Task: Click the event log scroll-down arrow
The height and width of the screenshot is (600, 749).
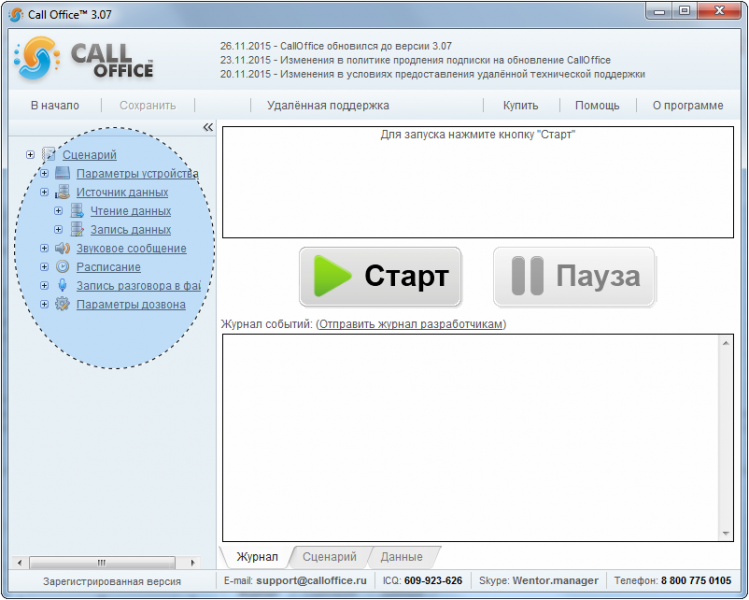Action: (x=726, y=533)
